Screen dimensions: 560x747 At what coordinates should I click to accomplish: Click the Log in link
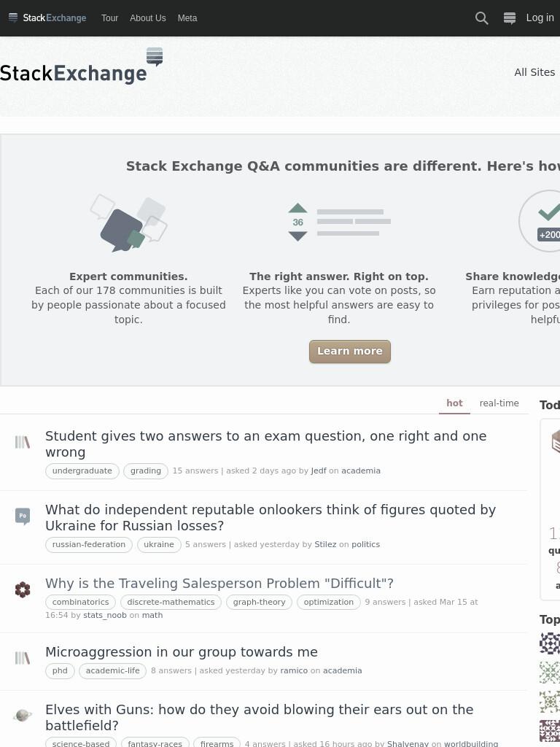540,18
